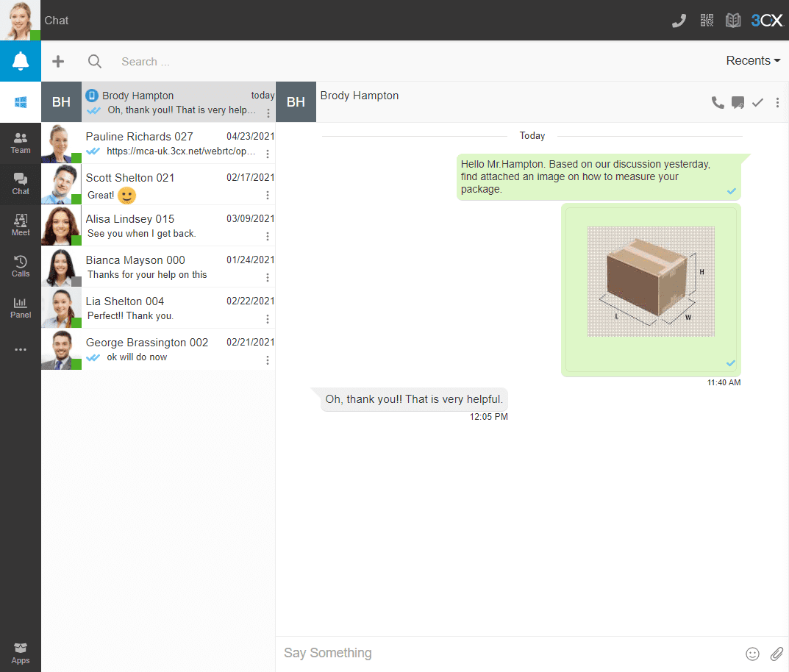The image size is (789, 672).
Task: Call Brody Hampton using the phone icon
Action: click(718, 102)
